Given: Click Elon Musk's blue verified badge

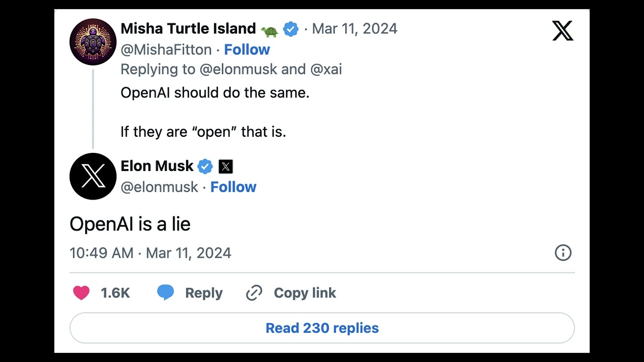Looking at the screenshot, I should (x=205, y=166).
